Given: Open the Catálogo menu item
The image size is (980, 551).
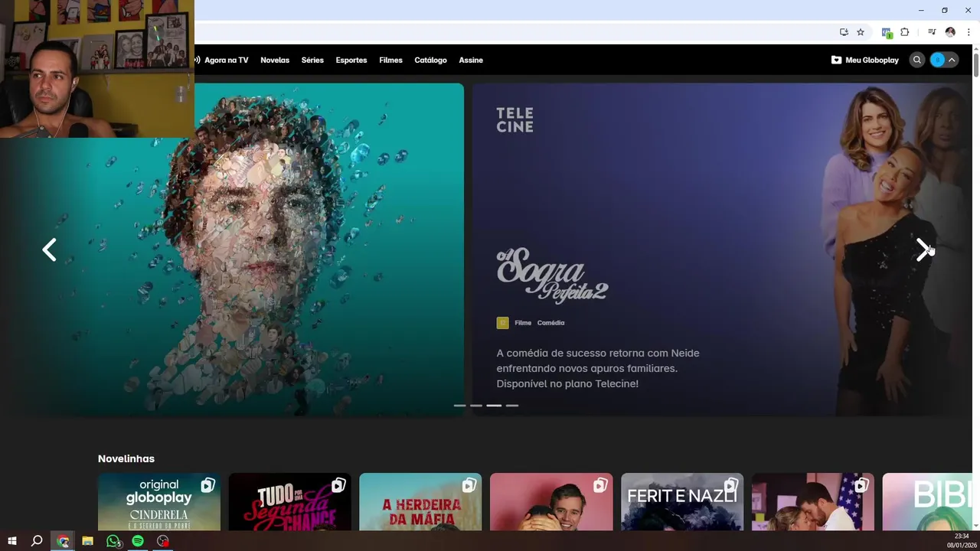Looking at the screenshot, I should tap(430, 60).
